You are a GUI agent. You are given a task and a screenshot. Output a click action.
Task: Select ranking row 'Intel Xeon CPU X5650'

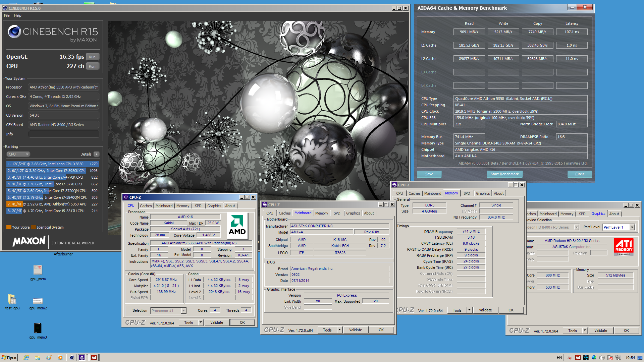tap(53, 164)
